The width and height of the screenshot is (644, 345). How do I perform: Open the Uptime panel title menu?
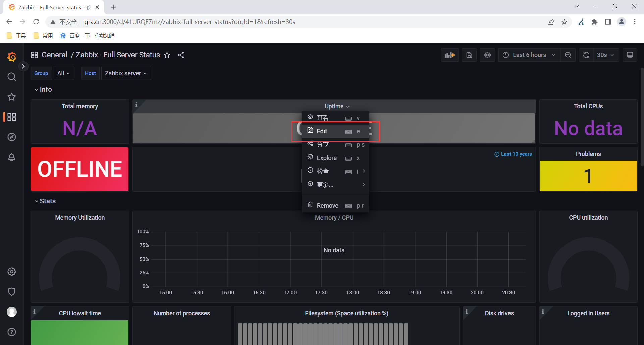[337, 106]
